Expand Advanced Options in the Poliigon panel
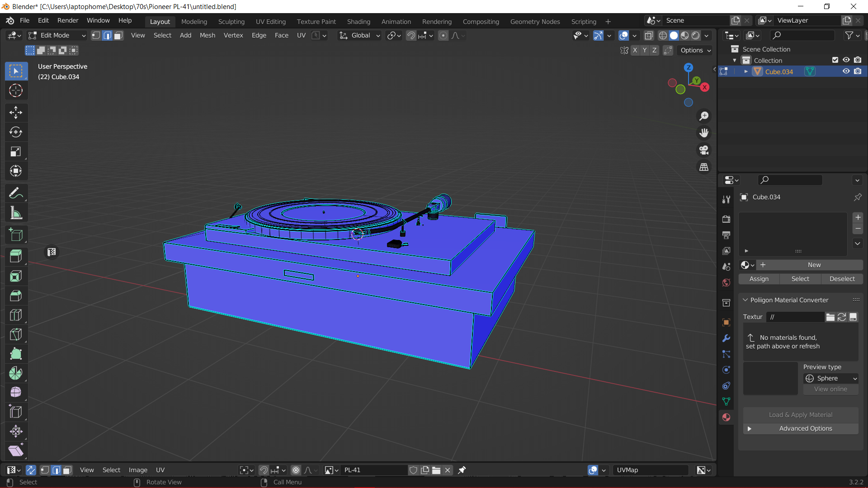 click(x=801, y=428)
